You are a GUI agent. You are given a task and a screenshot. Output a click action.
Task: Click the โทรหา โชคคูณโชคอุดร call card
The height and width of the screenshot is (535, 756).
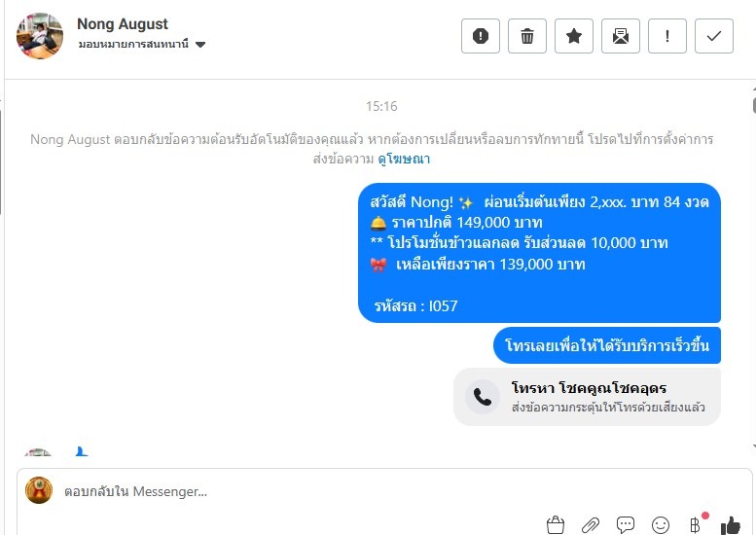(587, 397)
